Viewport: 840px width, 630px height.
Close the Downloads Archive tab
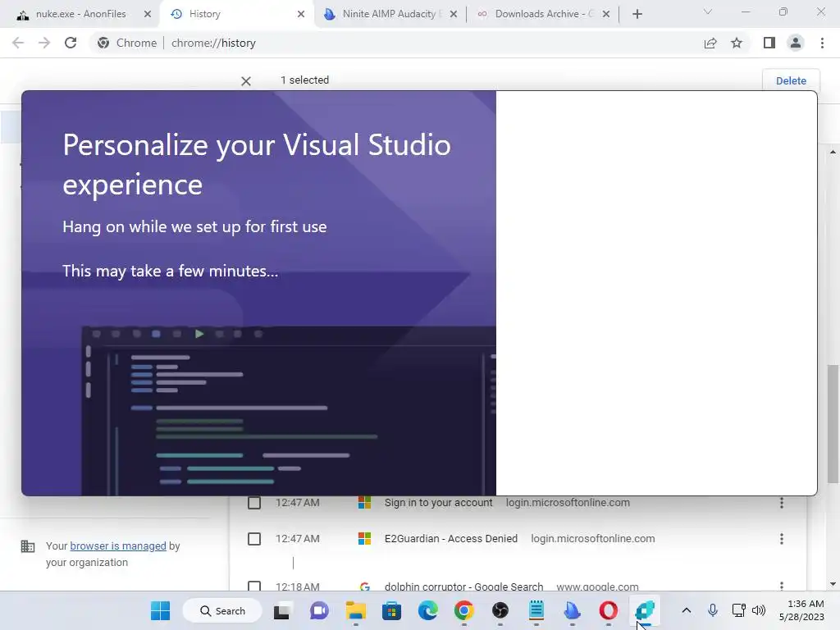click(606, 14)
